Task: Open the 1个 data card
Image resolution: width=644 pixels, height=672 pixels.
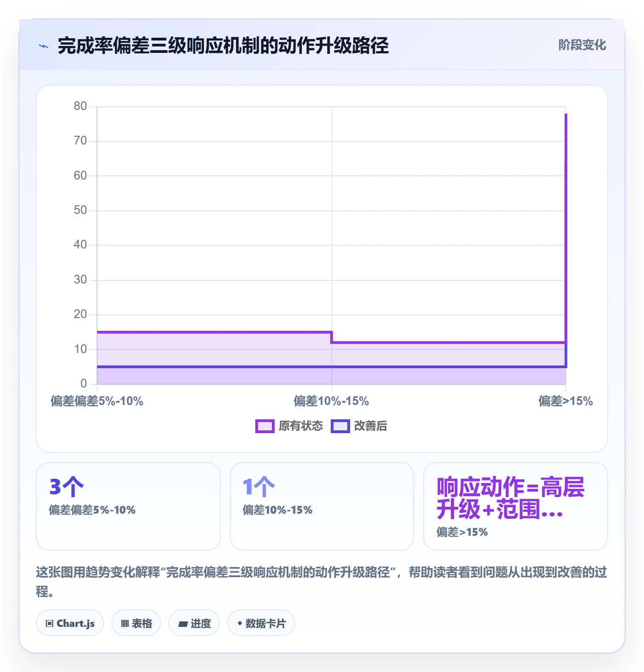Action: (322, 506)
